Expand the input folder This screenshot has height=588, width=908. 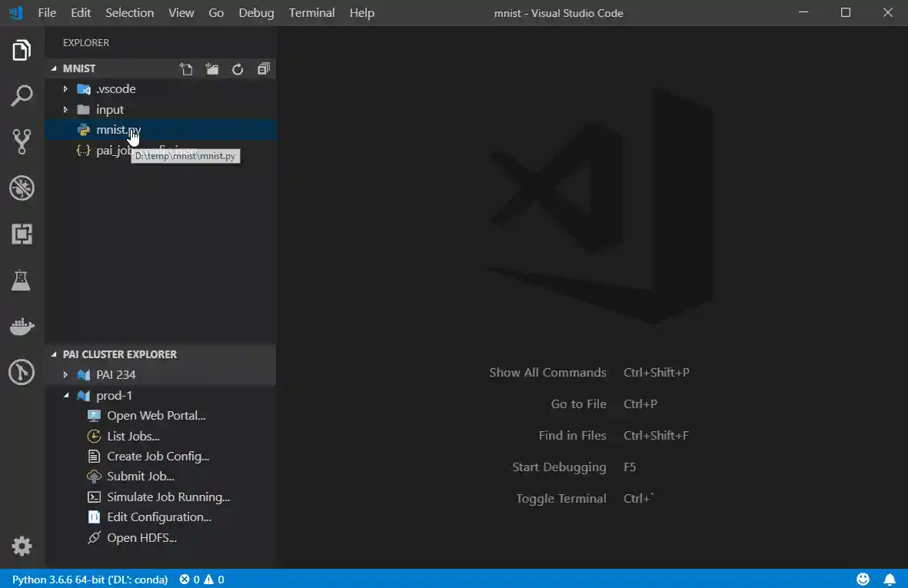65,109
